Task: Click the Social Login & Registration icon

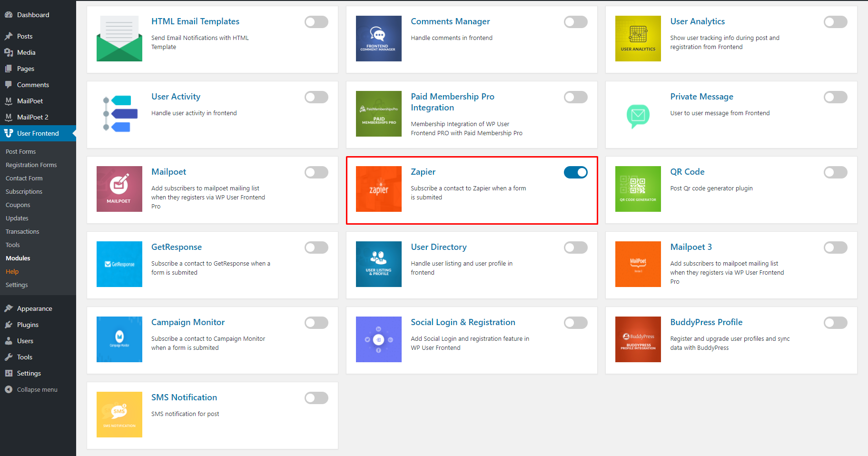Action: 378,339
